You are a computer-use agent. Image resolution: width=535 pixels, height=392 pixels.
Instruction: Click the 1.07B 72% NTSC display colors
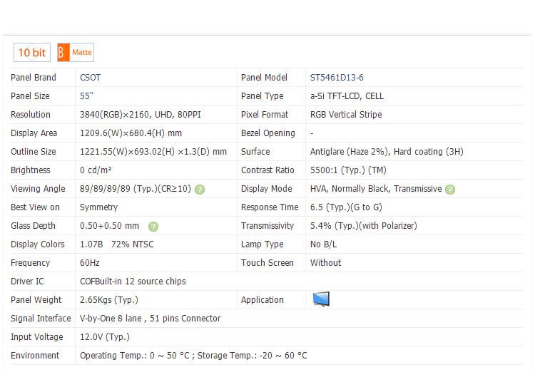pos(116,244)
